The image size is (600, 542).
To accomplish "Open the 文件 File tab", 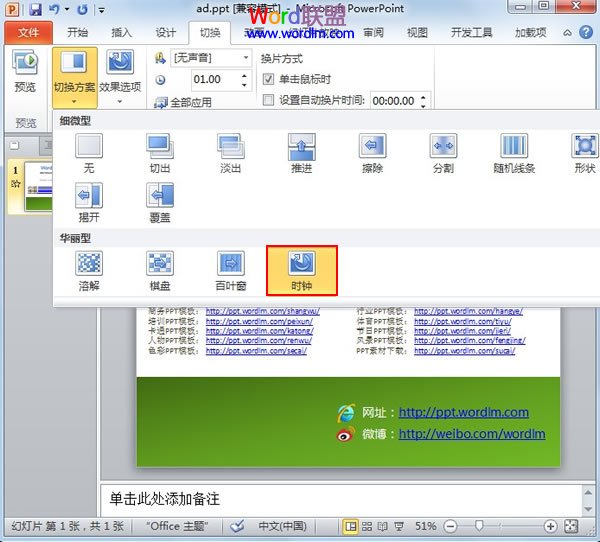I will click(29, 33).
